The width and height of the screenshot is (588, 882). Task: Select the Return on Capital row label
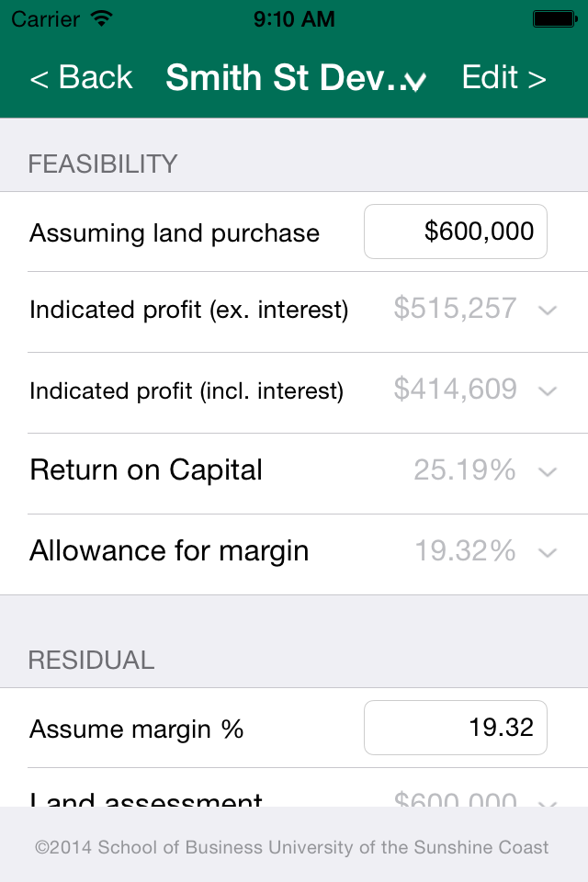pos(146,470)
